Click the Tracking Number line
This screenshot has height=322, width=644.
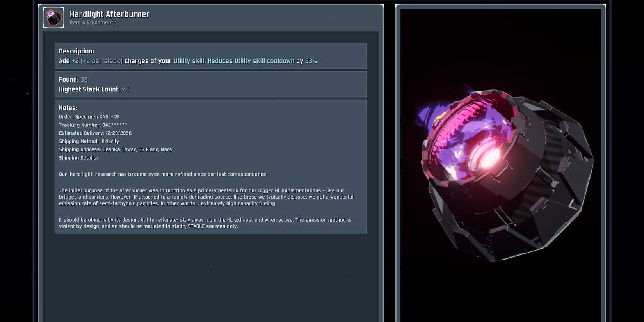pyautogui.click(x=93, y=125)
